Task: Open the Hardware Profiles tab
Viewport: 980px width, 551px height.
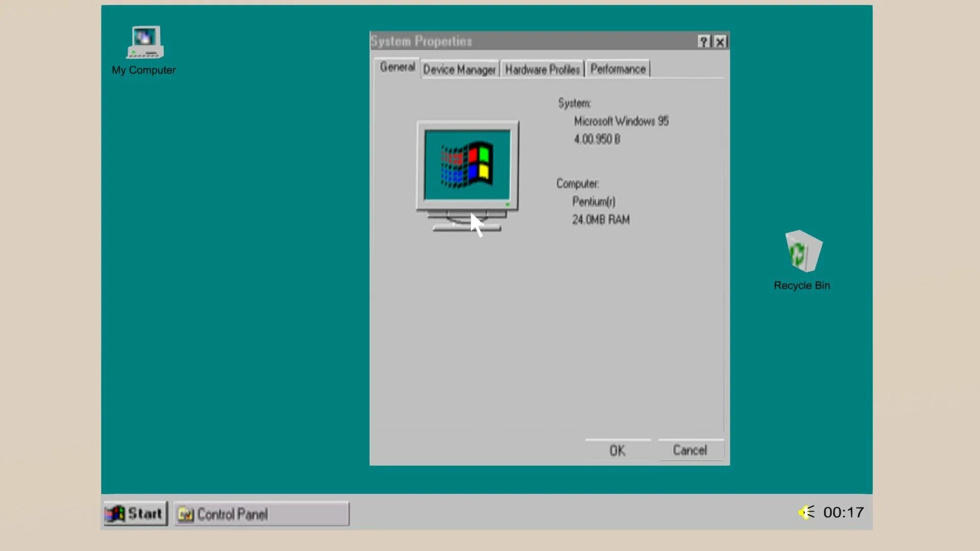Action: point(543,69)
